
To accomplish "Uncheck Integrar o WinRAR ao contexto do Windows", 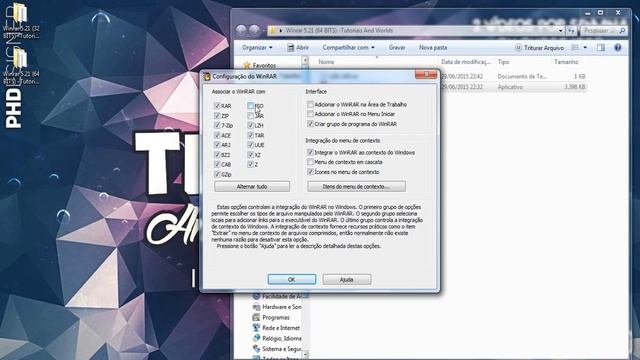I will [x=310, y=152].
